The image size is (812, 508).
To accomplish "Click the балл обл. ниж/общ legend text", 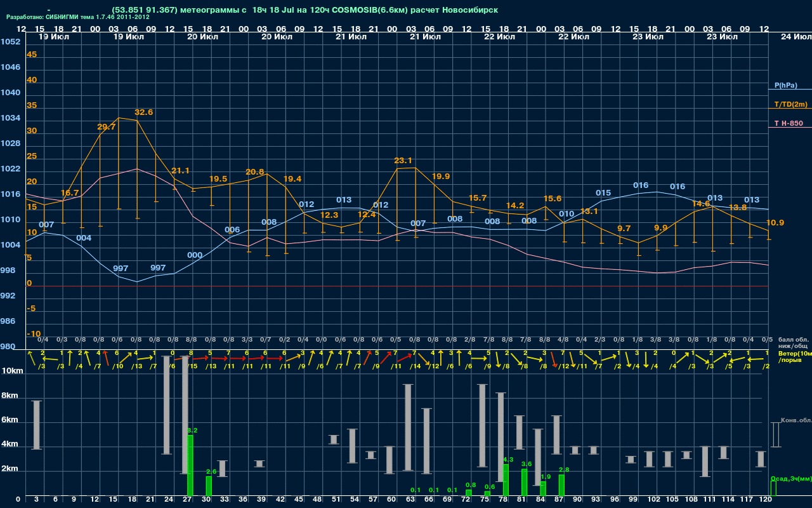I will click(x=793, y=344).
